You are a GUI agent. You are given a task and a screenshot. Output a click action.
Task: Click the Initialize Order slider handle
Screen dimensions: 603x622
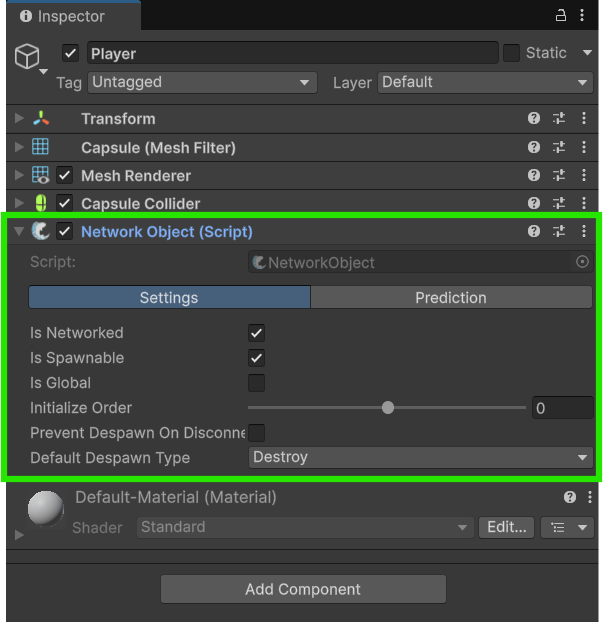click(388, 407)
